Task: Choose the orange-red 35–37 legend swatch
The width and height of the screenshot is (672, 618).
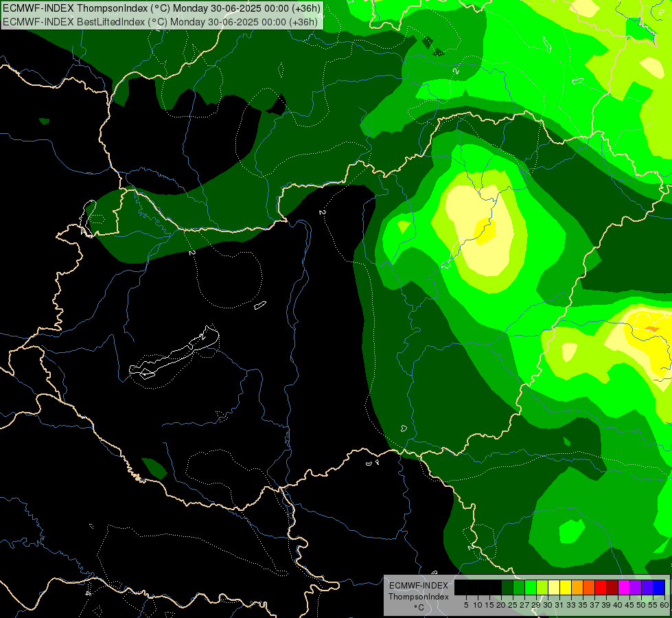Action: tap(589, 587)
